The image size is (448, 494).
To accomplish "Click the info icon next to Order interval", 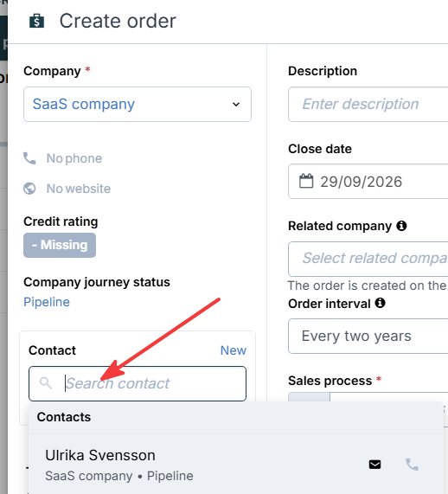I will click(380, 303).
